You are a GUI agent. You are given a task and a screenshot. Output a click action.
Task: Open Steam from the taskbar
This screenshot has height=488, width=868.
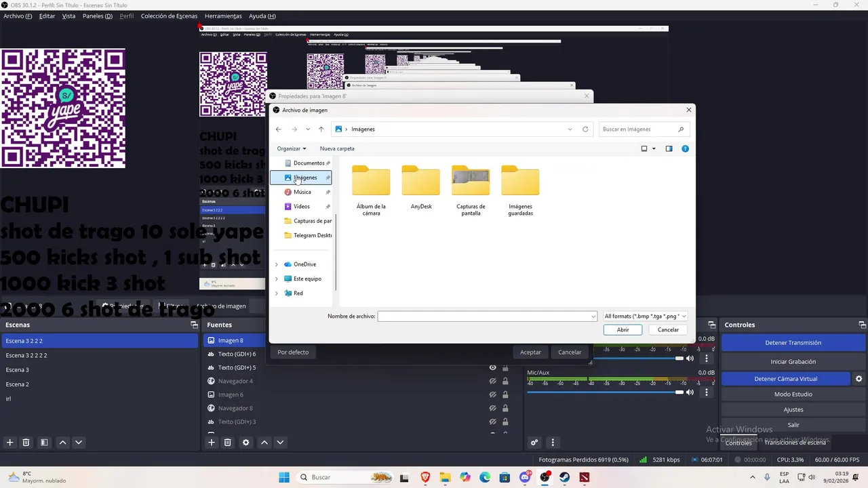click(564, 477)
